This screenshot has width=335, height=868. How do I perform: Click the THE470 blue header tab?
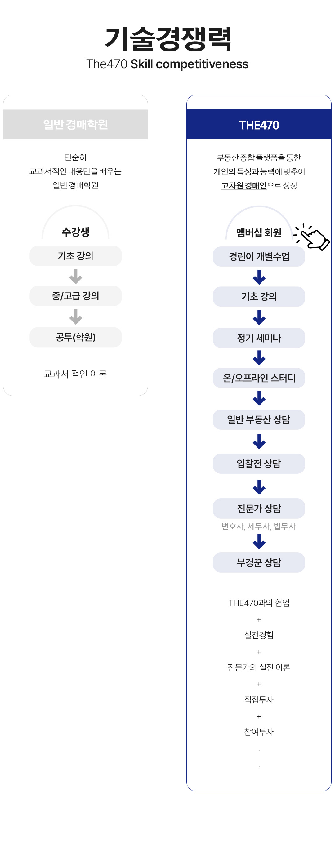click(259, 125)
